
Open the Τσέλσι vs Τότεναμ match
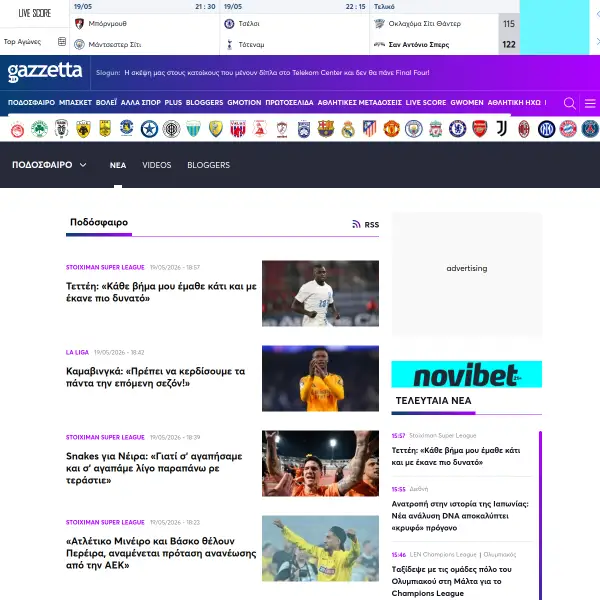pos(295,28)
